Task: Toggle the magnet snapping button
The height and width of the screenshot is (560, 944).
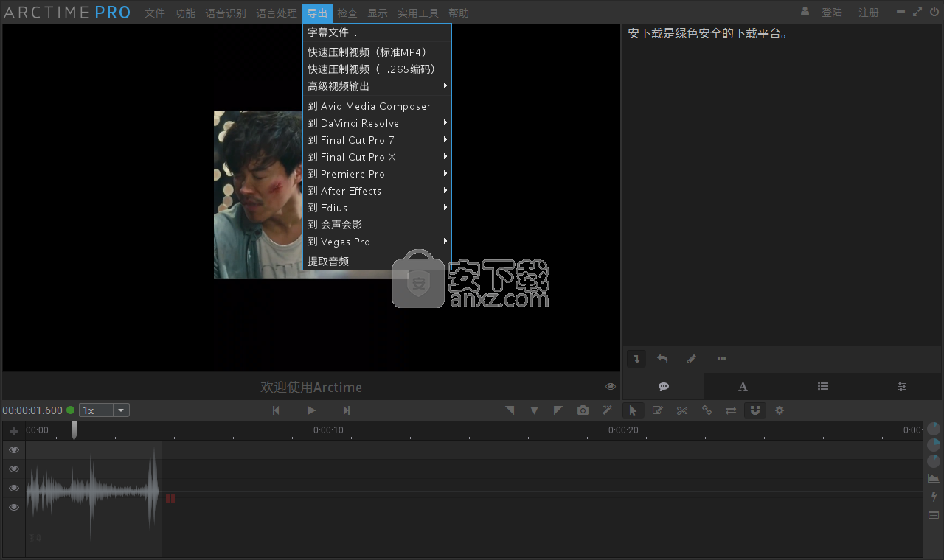Action: [x=755, y=410]
